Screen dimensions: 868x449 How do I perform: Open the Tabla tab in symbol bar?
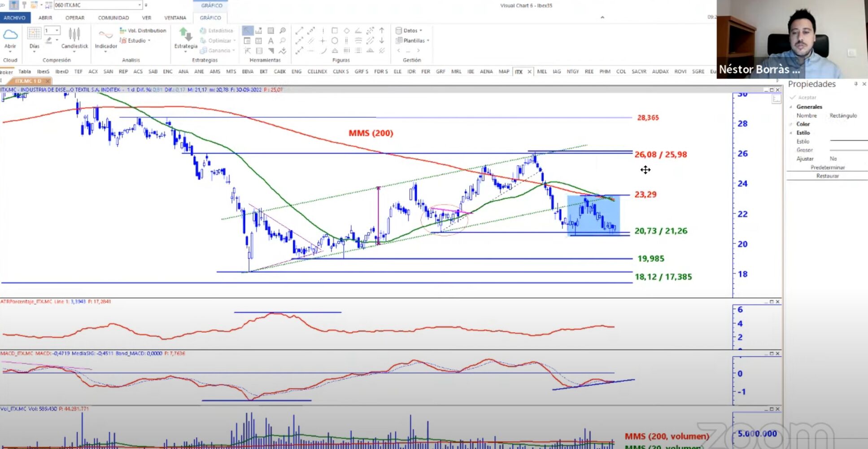(x=25, y=71)
